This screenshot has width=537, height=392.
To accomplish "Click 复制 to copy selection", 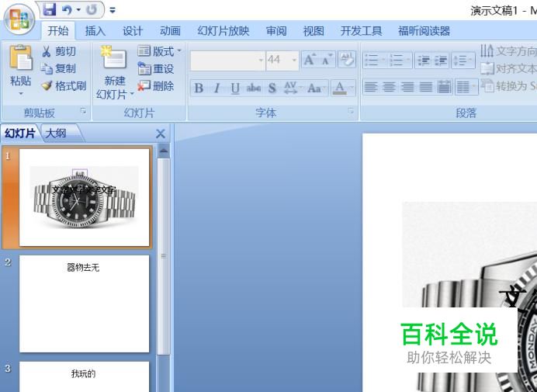I will tap(59, 68).
